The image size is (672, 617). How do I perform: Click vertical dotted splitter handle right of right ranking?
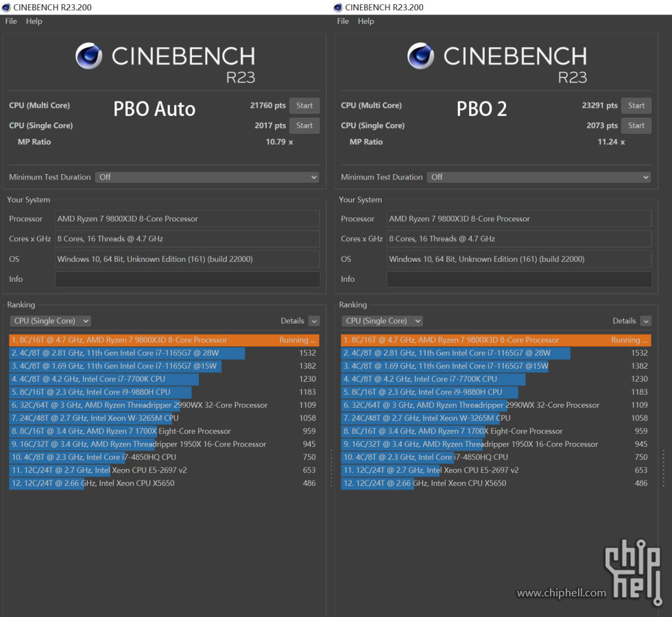(x=664, y=468)
